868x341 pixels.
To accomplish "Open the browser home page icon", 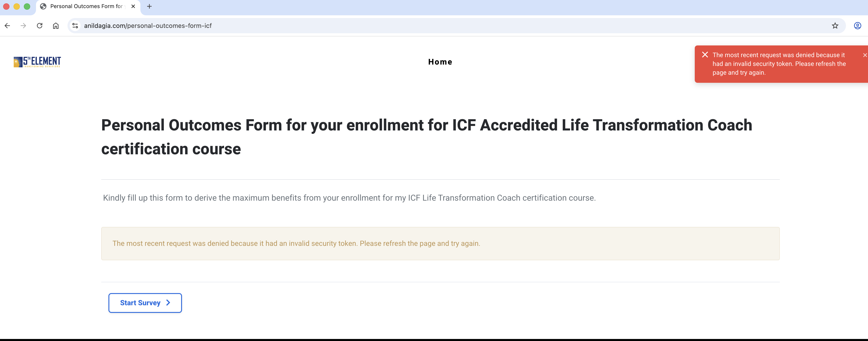I will [x=56, y=26].
